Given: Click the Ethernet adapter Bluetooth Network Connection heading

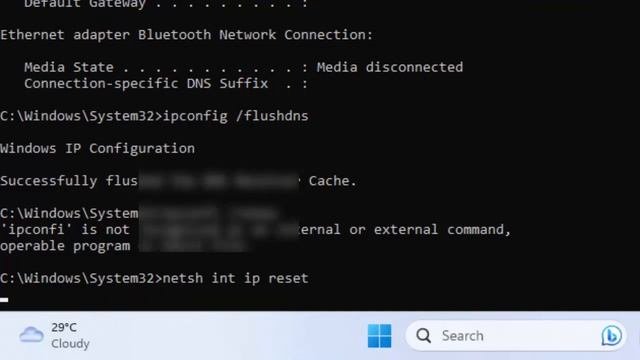Looking at the screenshot, I should tap(187, 35).
